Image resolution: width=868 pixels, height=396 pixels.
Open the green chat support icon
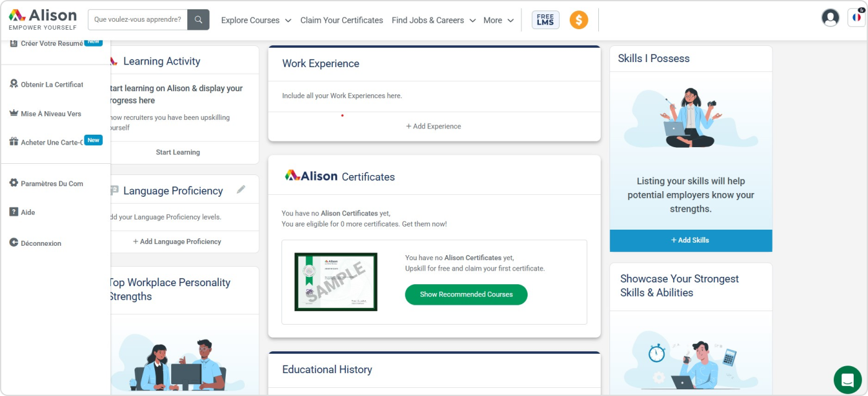(x=848, y=380)
